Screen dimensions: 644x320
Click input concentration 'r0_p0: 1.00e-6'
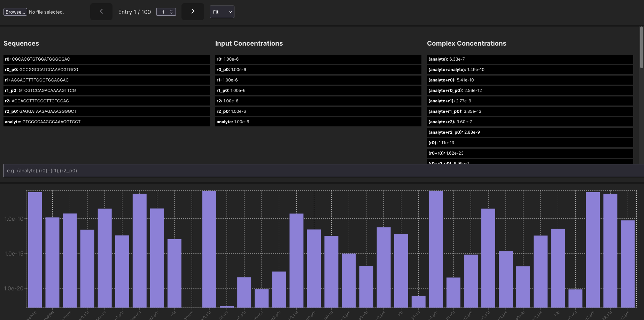pyautogui.click(x=318, y=70)
